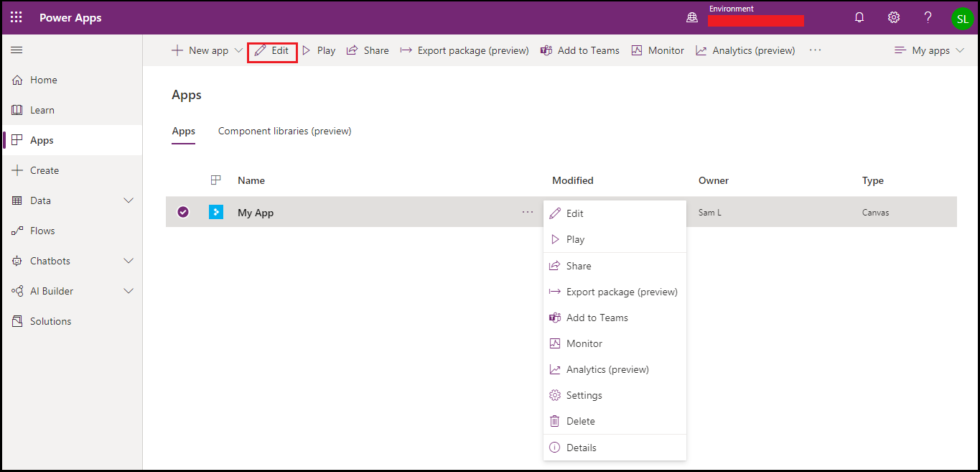Open the My App name link
The image size is (980, 472).
[x=256, y=213]
